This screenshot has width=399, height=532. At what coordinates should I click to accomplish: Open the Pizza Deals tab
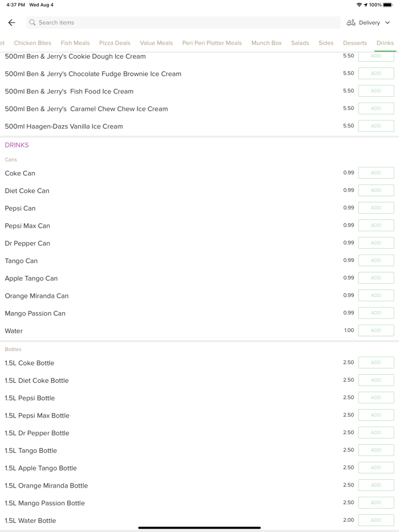click(x=115, y=43)
